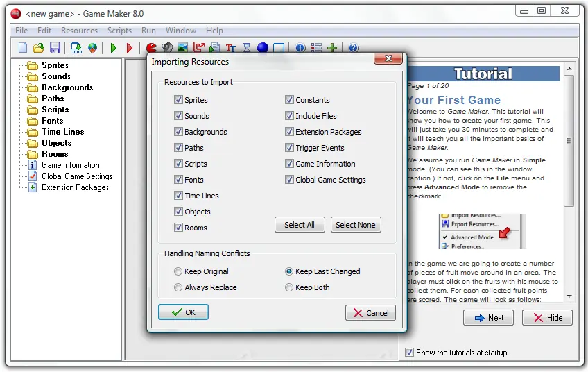Image resolution: width=588 pixels, height=372 pixels.
Task: Click the Create object blue ball icon
Action: tap(263, 48)
